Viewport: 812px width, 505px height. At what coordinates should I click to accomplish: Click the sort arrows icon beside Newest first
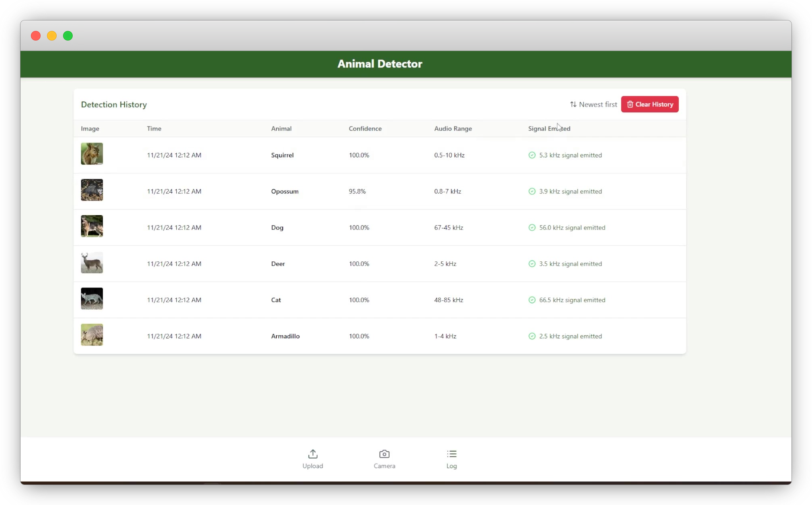[573, 104]
